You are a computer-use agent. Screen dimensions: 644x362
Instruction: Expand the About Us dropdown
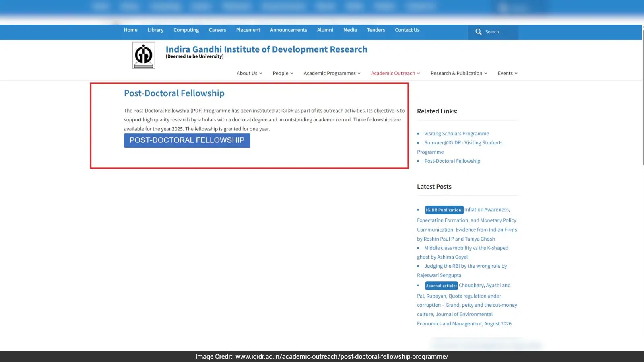click(249, 73)
